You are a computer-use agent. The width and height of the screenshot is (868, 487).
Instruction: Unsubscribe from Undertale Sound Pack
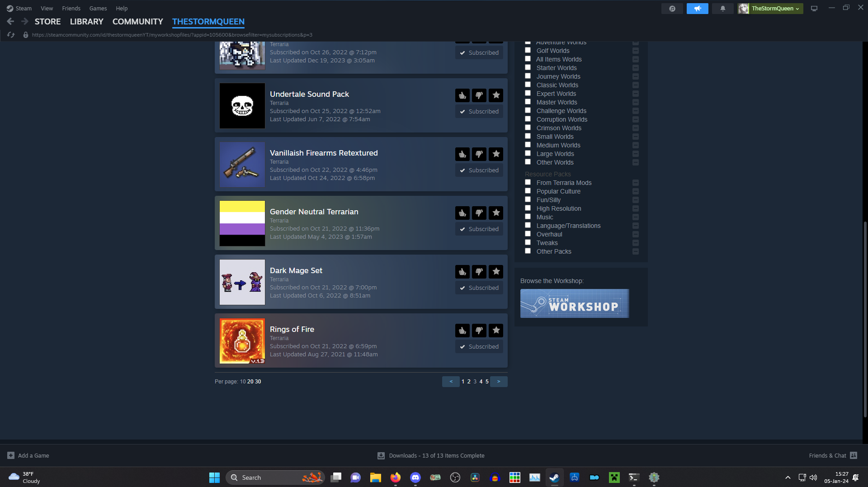[x=479, y=112]
